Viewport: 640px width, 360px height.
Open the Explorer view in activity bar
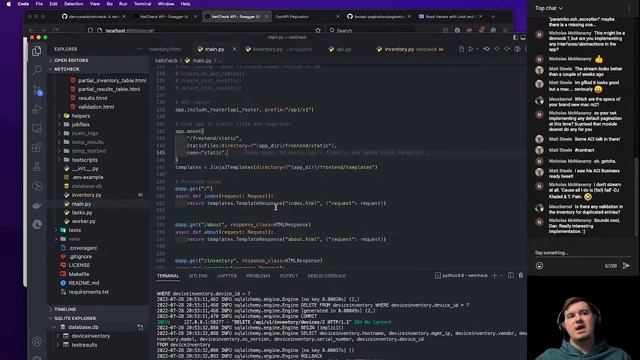[x=37, y=51]
